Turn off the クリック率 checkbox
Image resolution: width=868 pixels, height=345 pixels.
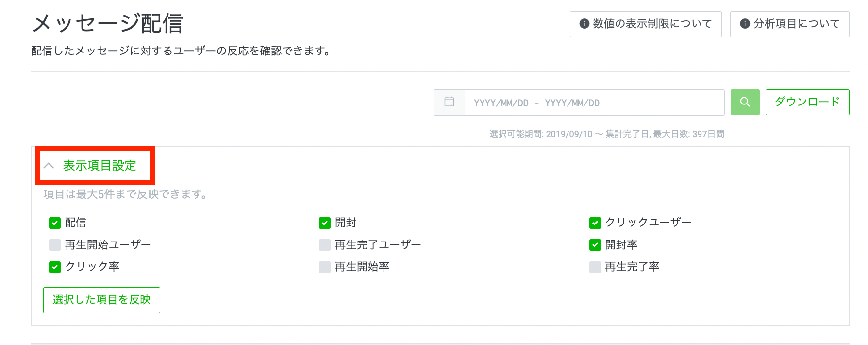coord(55,267)
